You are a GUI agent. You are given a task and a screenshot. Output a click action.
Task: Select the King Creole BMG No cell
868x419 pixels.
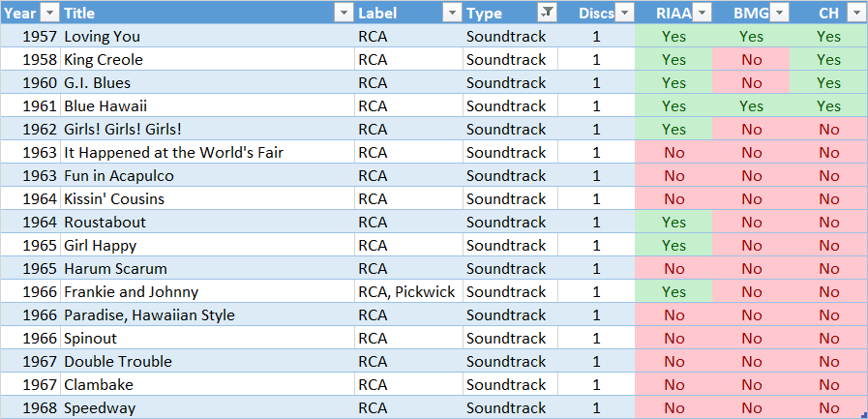click(751, 59)
